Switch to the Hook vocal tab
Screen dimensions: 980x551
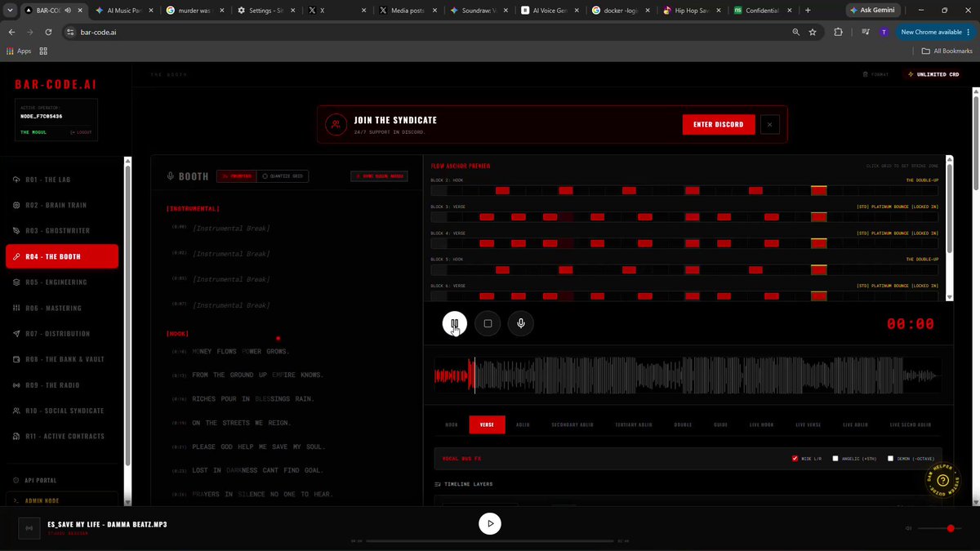pyautogui.click(x=452, y=424)
